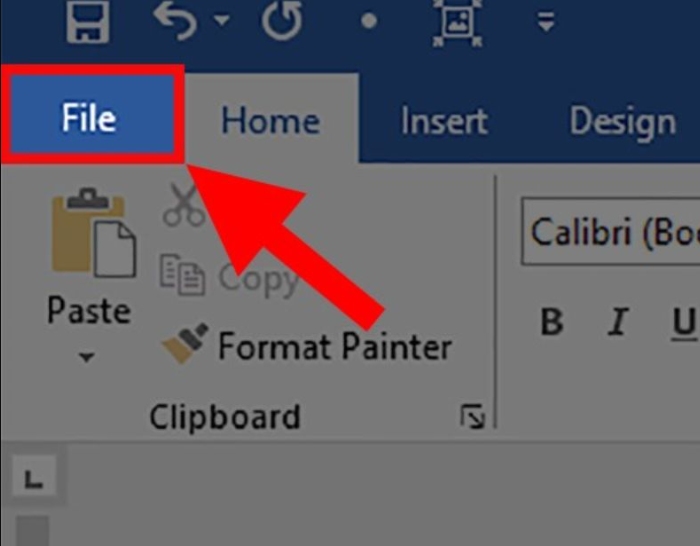Click the Calibri font name box
Screen dimensions: 700x546
coord(611,231)
